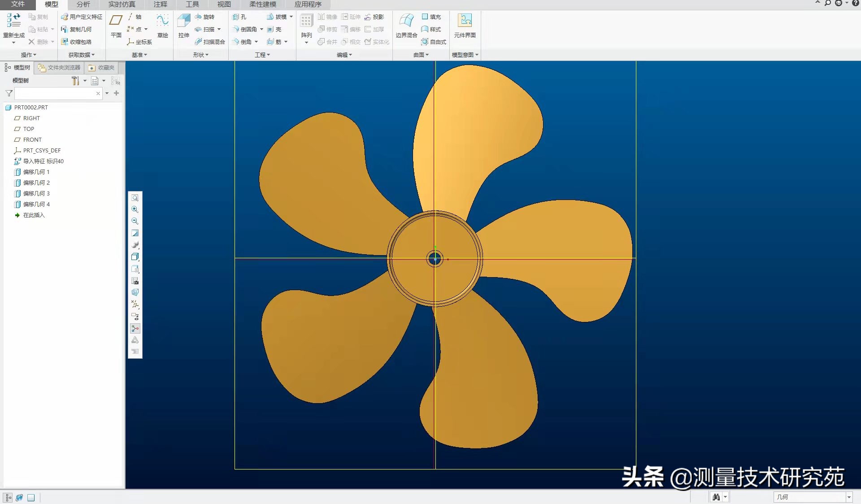861x504 pixels.
Task: Open the Folder Browser (文件夹浏览器) tab
Action: [x=60, y=68]
